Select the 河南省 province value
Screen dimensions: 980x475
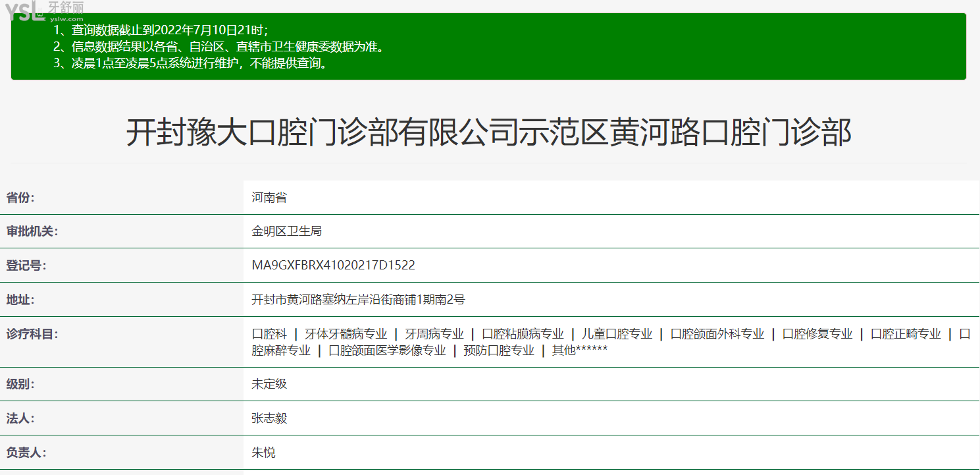[269, 197]
